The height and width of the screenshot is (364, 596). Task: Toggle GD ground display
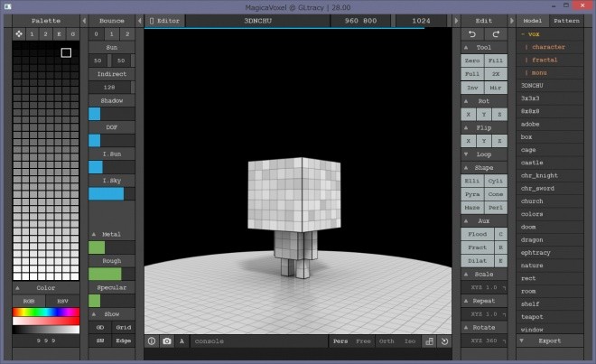point(100,327)
